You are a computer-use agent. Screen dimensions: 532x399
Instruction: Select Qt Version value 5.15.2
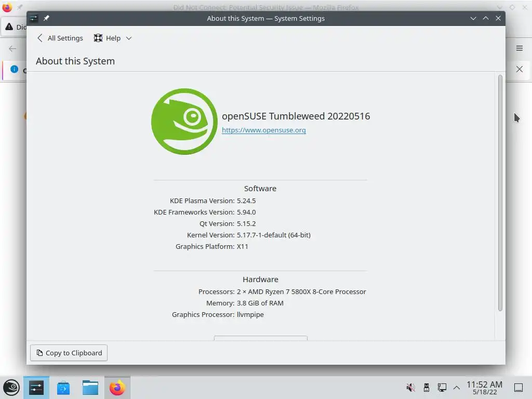coord(246,223)
